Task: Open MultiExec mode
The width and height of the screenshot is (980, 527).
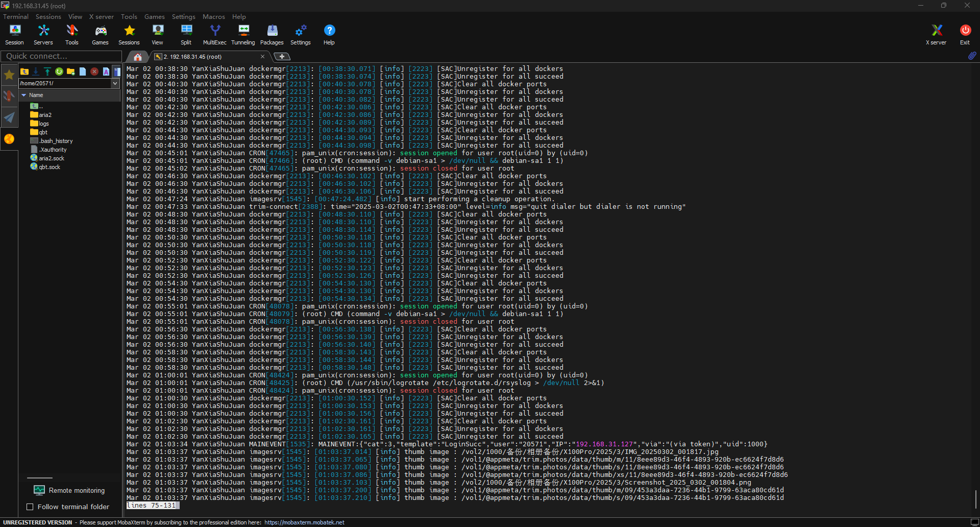Action: [215, 35]
